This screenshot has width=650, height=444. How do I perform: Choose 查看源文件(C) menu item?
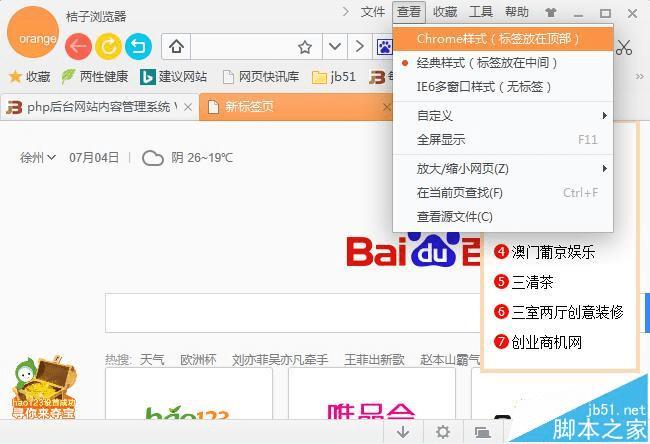[503, 217]
